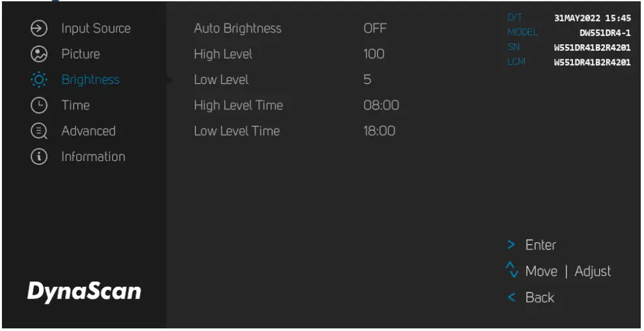644x331 pixels.
Task: Select the Information menu item
Action: pyautogui.click(x=93, y=157)
